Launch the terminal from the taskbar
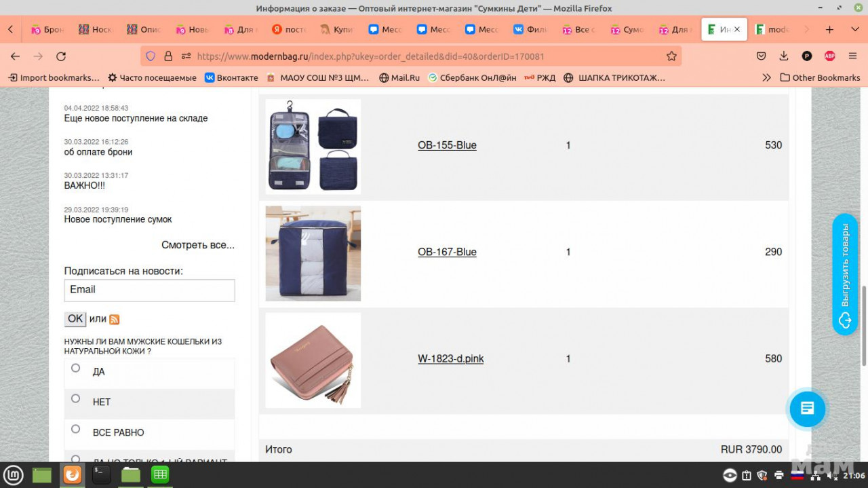 [101, 474]
